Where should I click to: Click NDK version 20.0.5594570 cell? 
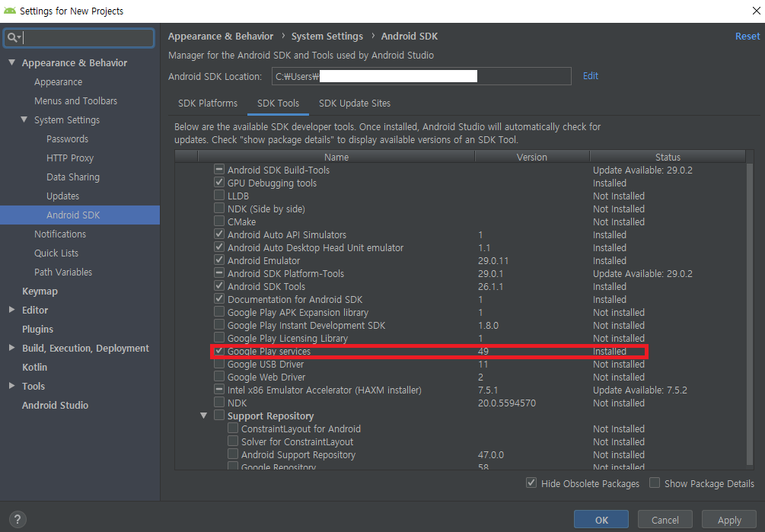[x=506, y=403]
